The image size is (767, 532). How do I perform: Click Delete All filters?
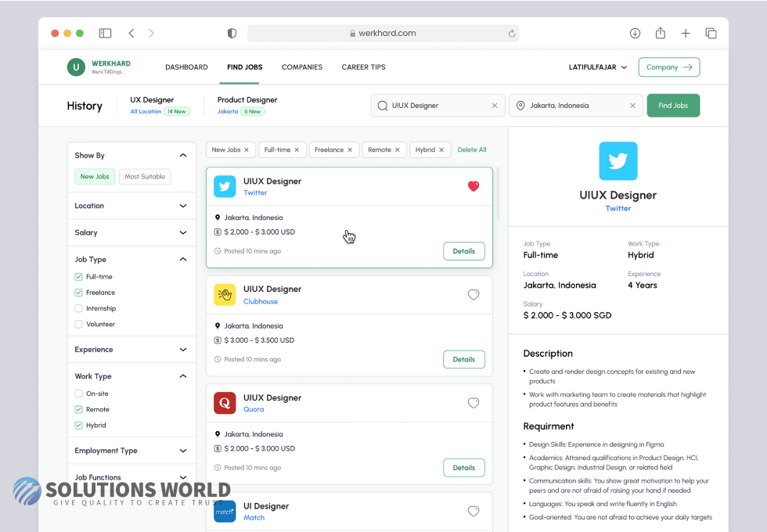(x=471, y=150)
